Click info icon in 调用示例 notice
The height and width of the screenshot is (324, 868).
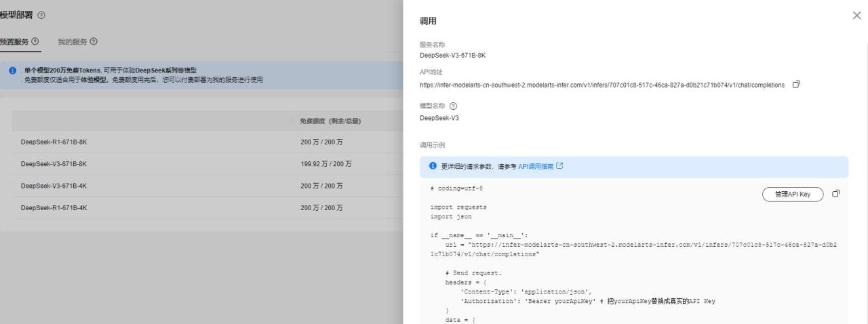pyautogui.click(x=433, y=166)
